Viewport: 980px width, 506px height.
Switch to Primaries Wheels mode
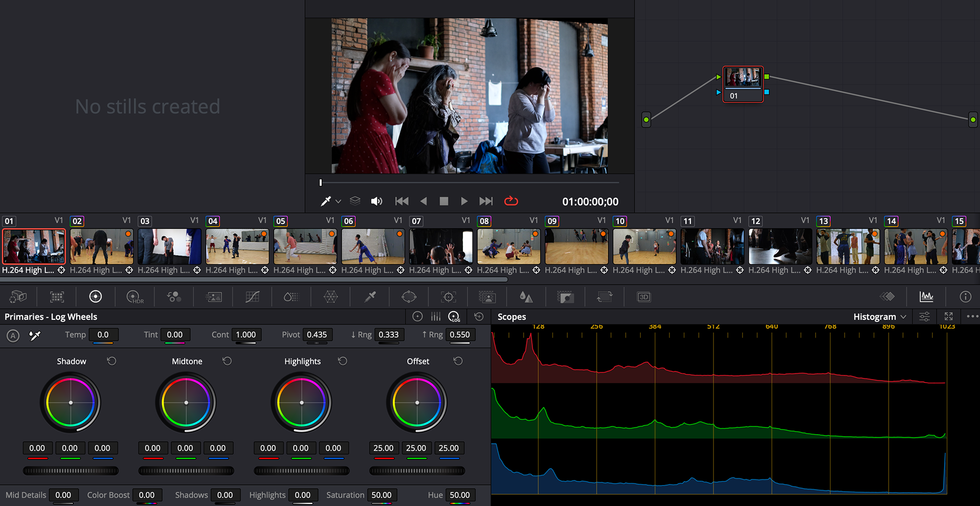click(418, 317)
